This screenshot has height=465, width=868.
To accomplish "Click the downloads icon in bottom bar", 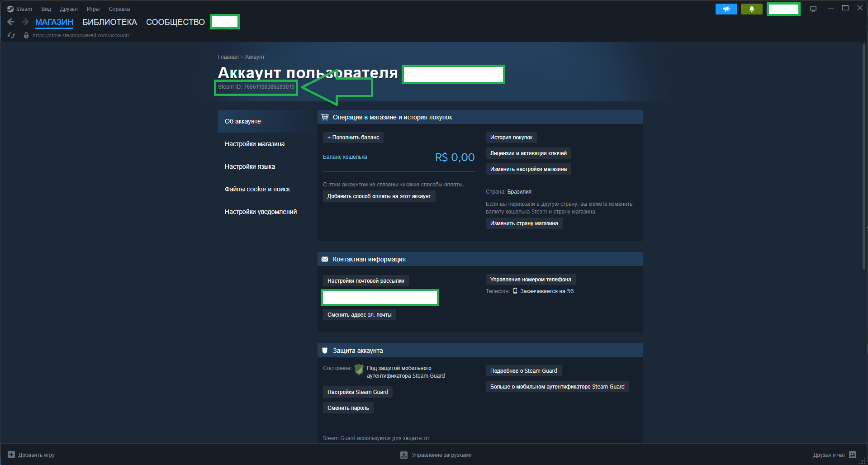I will 404,455.
